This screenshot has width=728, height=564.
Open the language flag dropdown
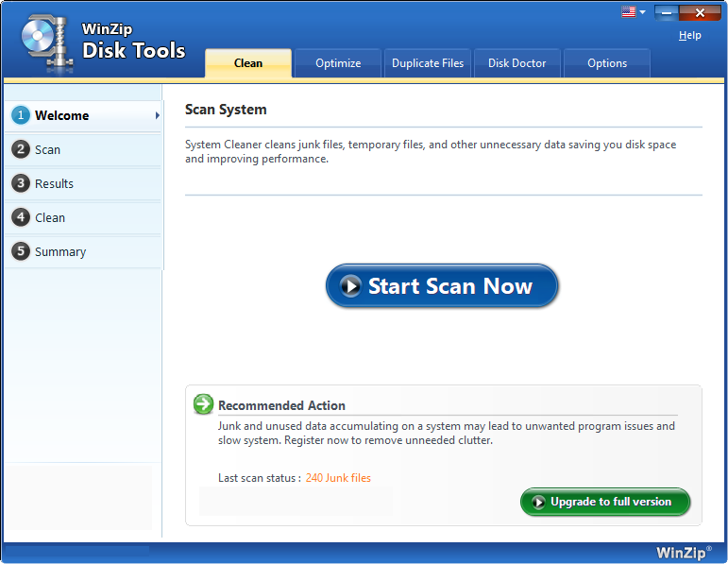[x=633, y=12]
